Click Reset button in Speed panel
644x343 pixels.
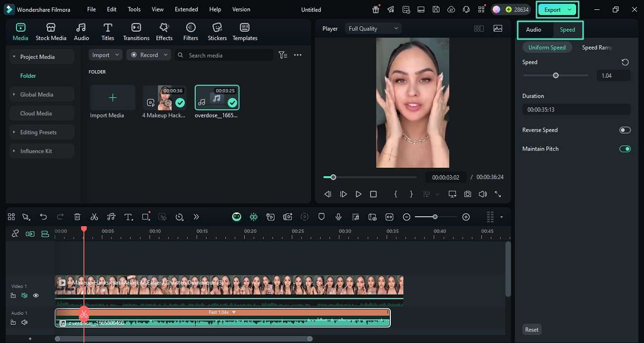(x=532, y=330)
